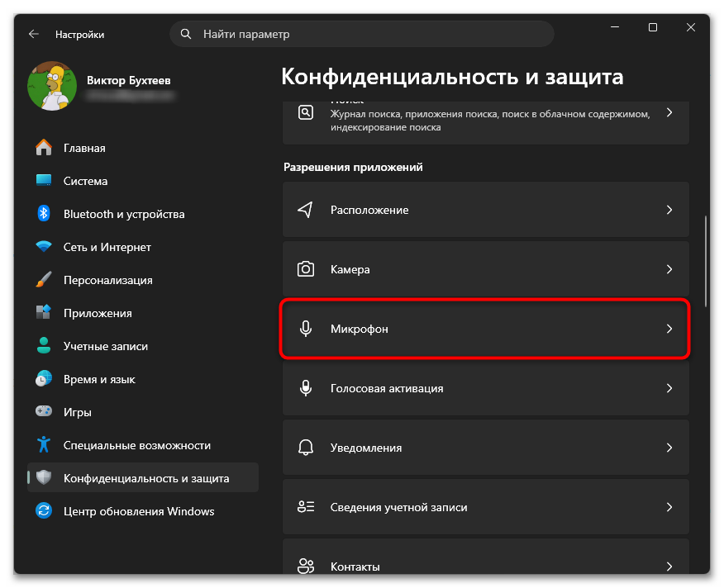Select Конфиденциальность и защита in sidebar
This screenshot has height=588, width=724.
click(143, 477)
